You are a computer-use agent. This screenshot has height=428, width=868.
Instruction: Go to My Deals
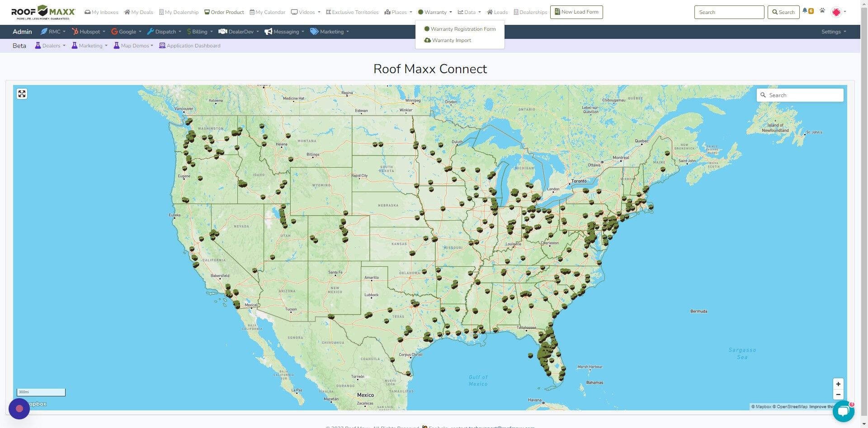pyautogui.click(x=139, y=12)
